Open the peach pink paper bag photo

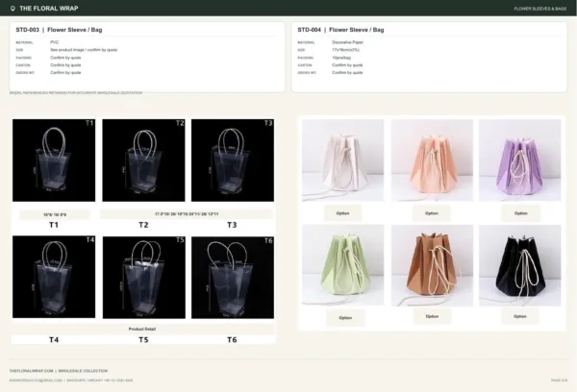432,159
